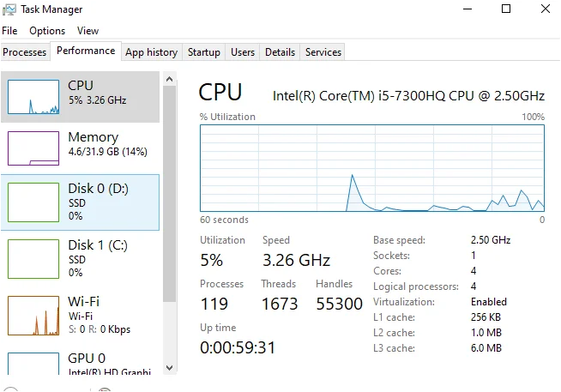Open the Memory usage thumbnail

[33, 148]
